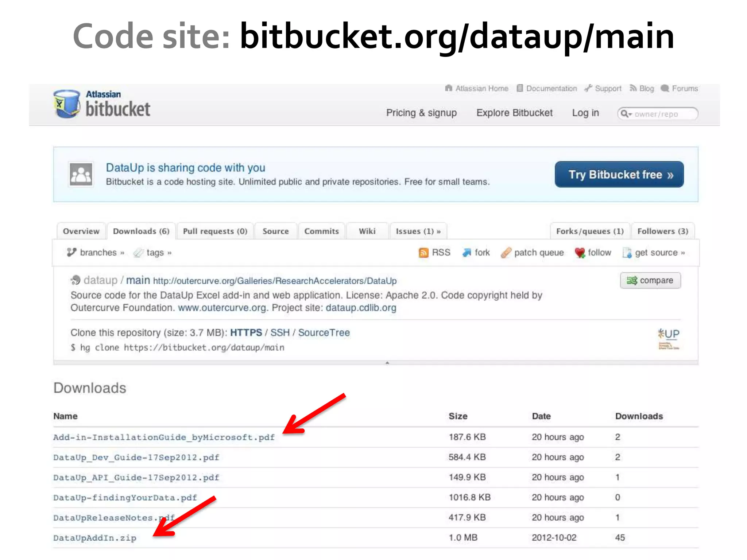Click the main repository name link
The height and width of the screenshot is (560, 747).
click(x=138, y=280)
